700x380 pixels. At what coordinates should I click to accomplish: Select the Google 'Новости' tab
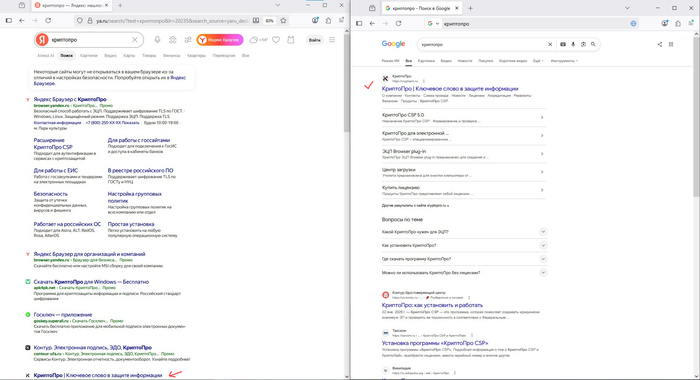tap(465, 61)
